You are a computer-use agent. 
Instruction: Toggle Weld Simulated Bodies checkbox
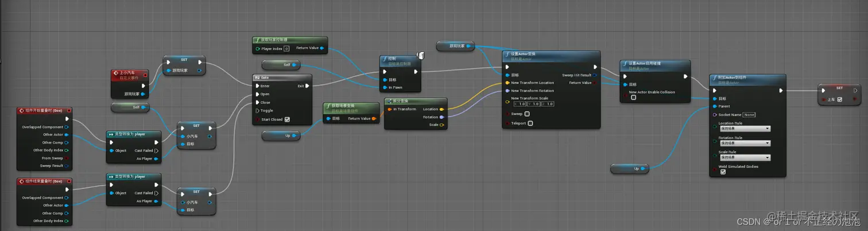click(x=723, y=172)
